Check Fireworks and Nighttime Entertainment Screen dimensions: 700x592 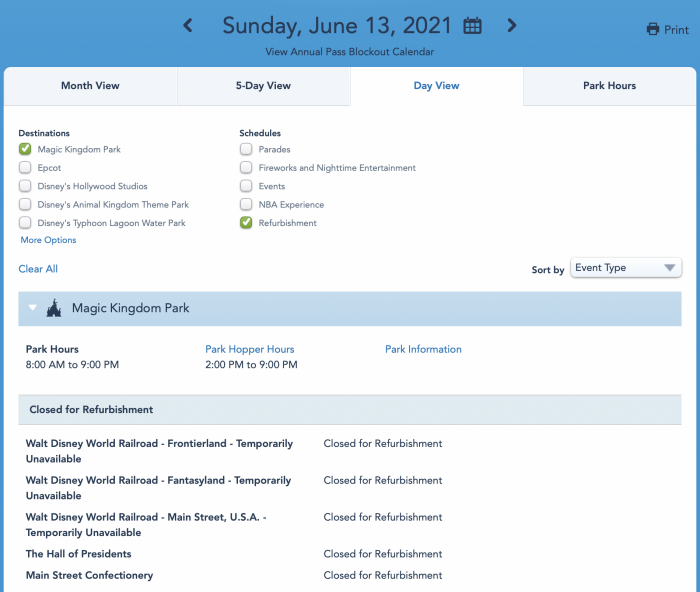(x=246, y=167)
